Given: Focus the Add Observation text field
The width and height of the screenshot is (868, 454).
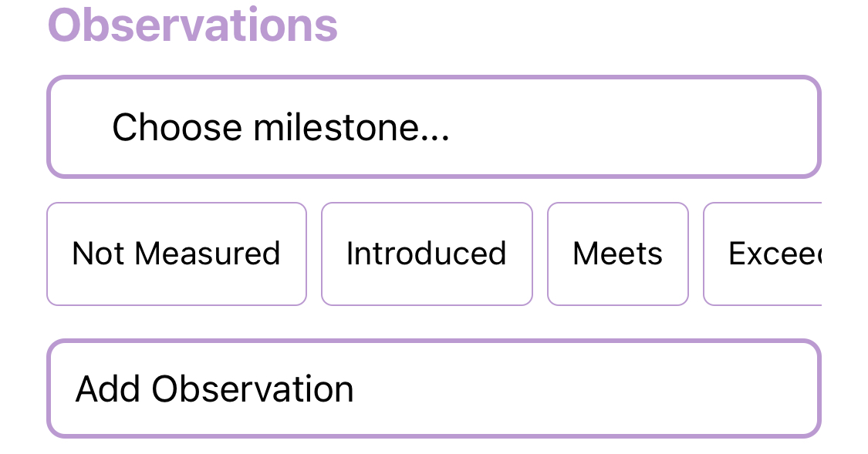Looking at the screenshot, I should [x=434, y=388].
